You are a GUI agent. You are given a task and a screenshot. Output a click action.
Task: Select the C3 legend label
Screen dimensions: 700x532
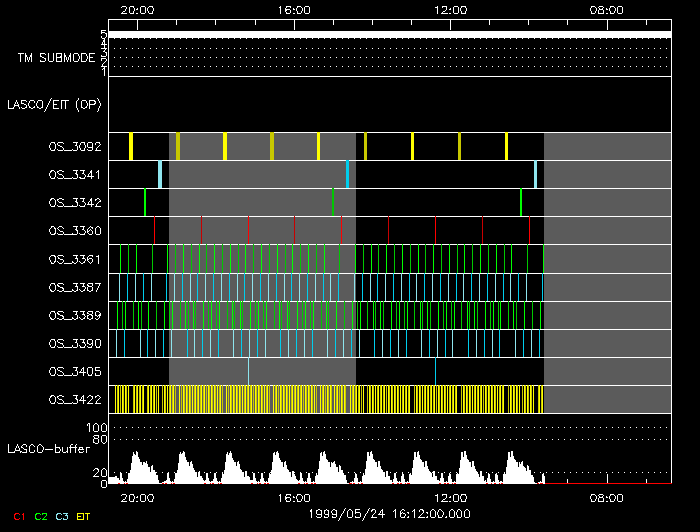pyautogui.click(x=62, y=516)
